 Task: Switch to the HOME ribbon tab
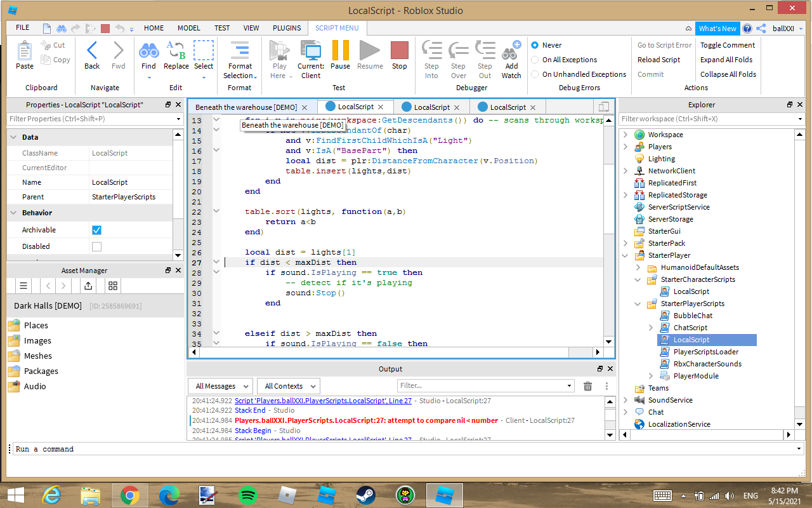pos(154,28)
